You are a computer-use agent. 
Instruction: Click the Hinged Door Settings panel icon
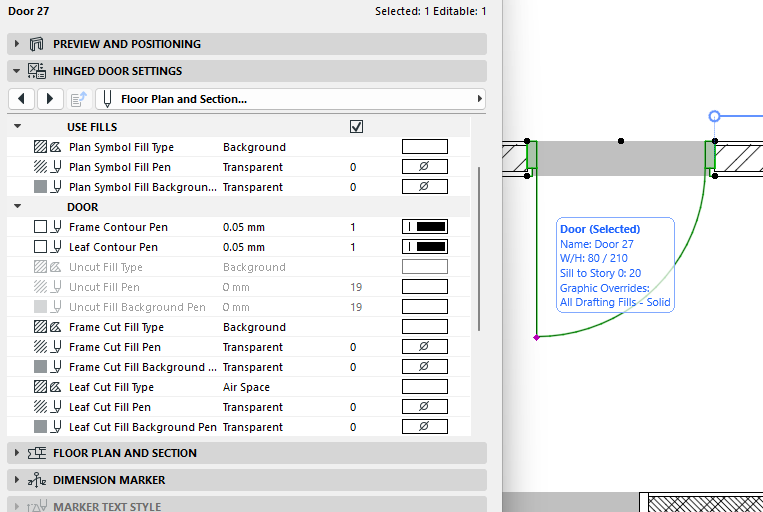[x=36, y=71]
